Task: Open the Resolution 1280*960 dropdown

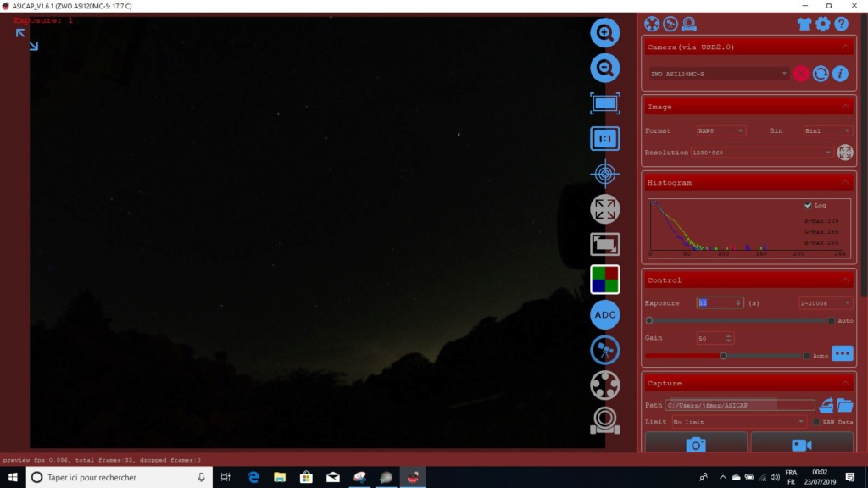Action: 761,152
